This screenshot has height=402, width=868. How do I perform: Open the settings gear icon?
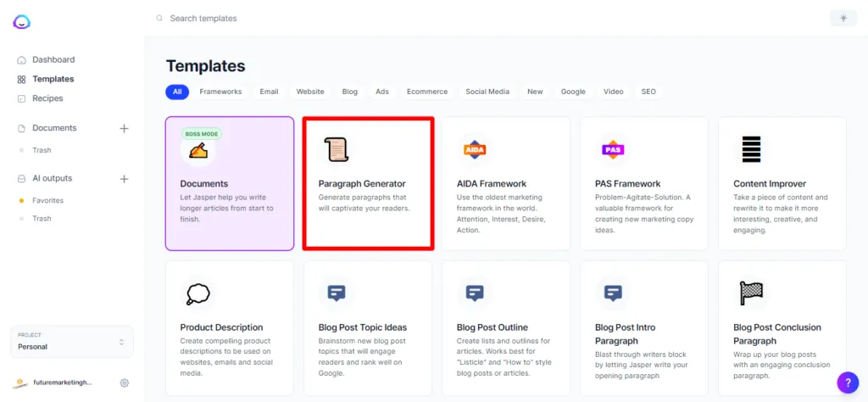tap(125, 382)
